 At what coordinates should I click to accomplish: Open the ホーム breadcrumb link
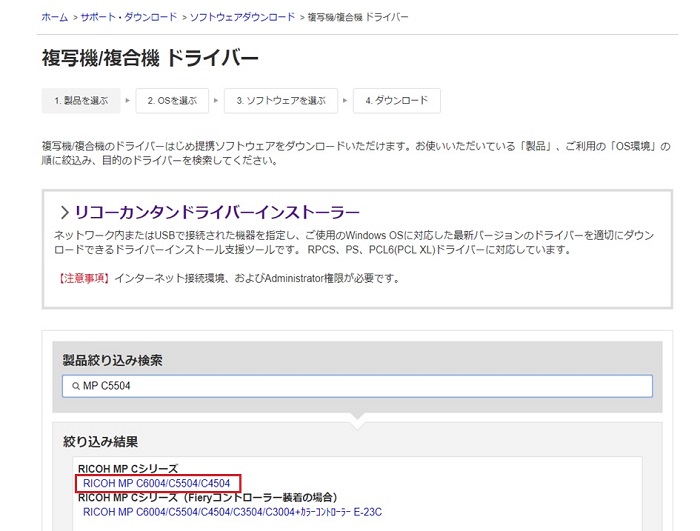coord(54,17)
